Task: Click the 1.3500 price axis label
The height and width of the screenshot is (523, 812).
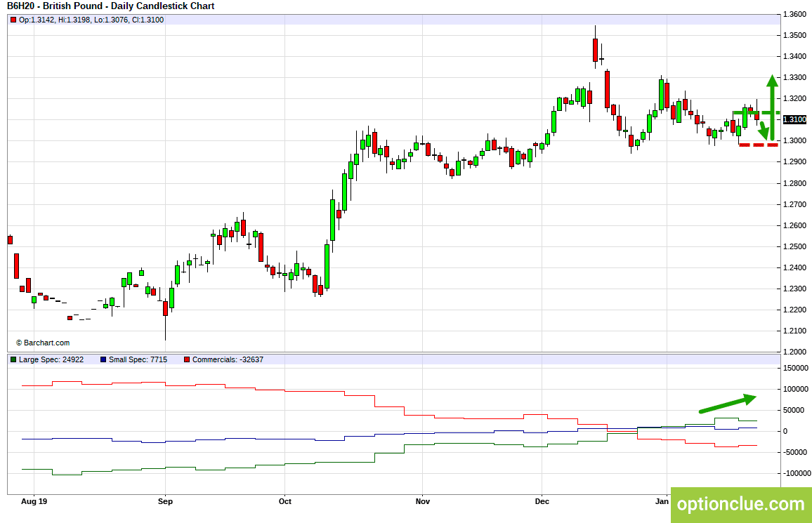Action: (795, 35)
